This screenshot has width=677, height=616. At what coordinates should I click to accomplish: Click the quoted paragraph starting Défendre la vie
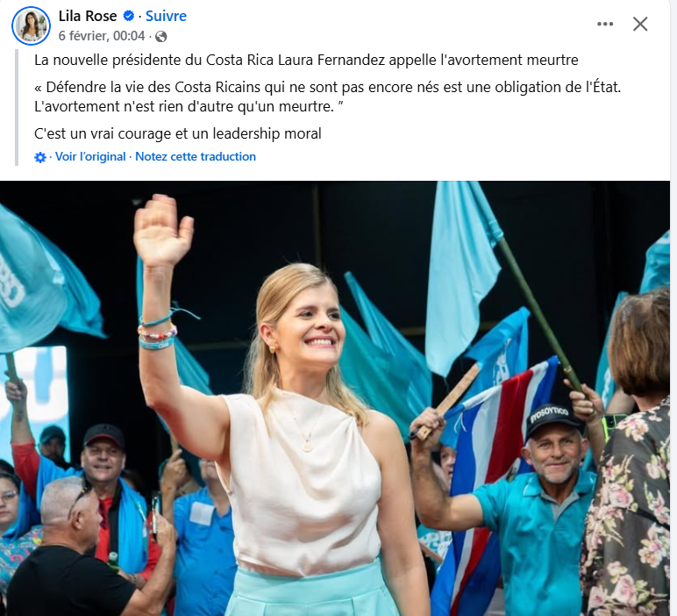(x=327, y=97)
